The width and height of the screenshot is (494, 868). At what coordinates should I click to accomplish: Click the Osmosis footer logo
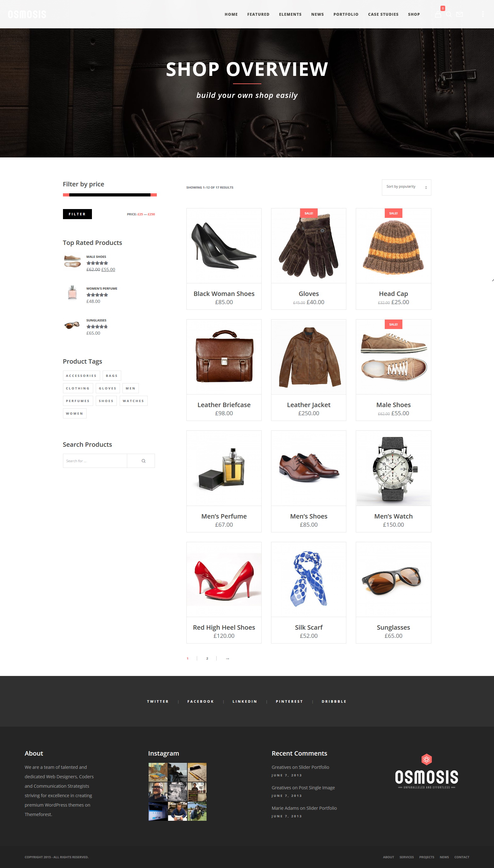[427, 772]
